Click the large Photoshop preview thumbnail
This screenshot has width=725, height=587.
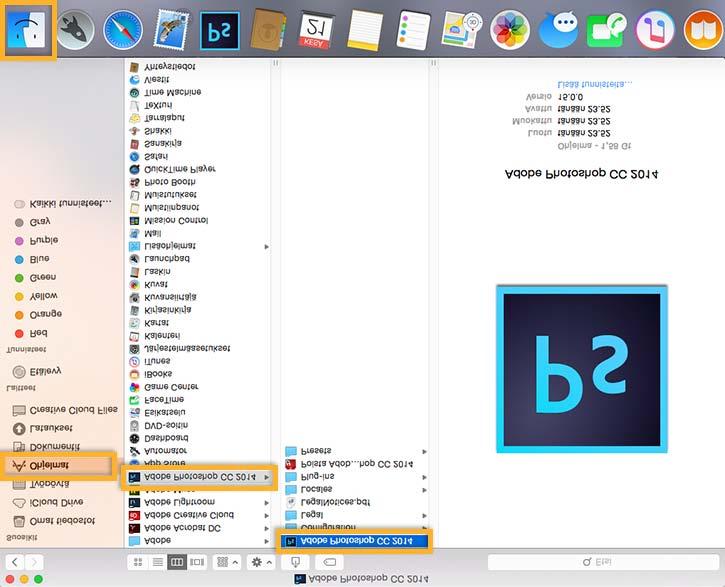(x=582, y=369)
